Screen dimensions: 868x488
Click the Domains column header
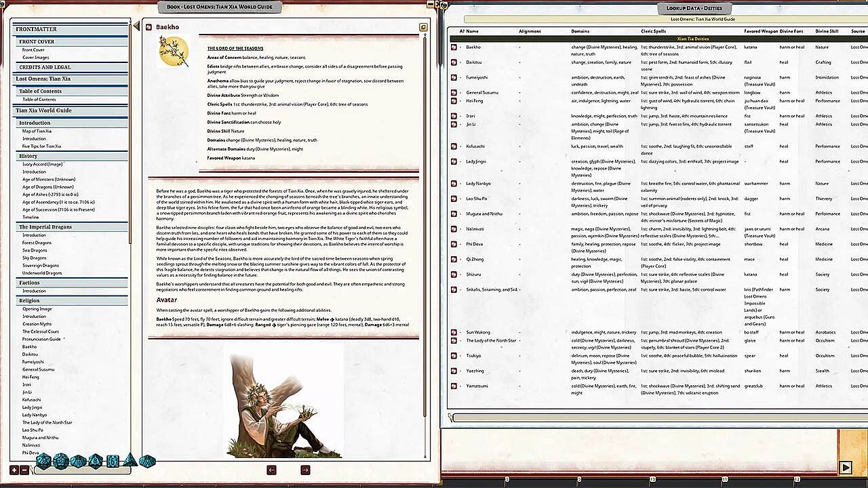580,31
